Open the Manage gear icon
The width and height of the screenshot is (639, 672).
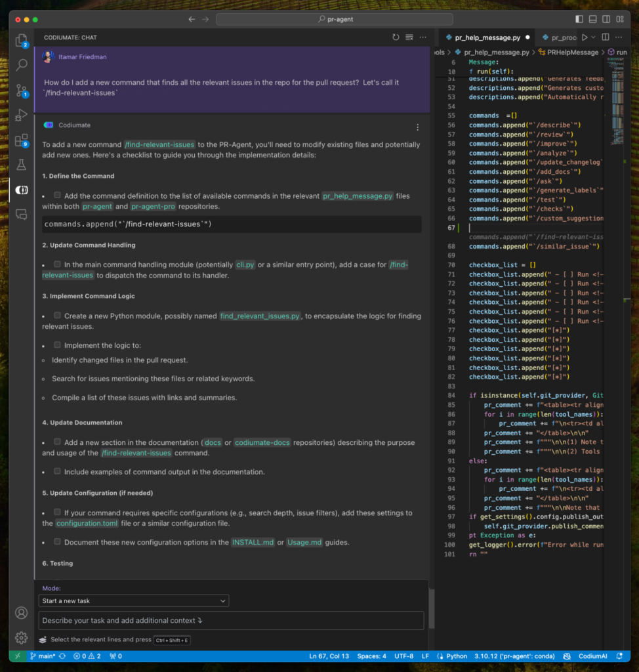pos(21,638)
